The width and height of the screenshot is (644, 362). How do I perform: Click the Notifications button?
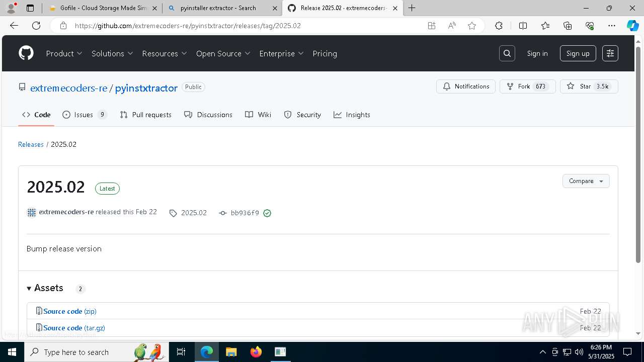point(466,86)
